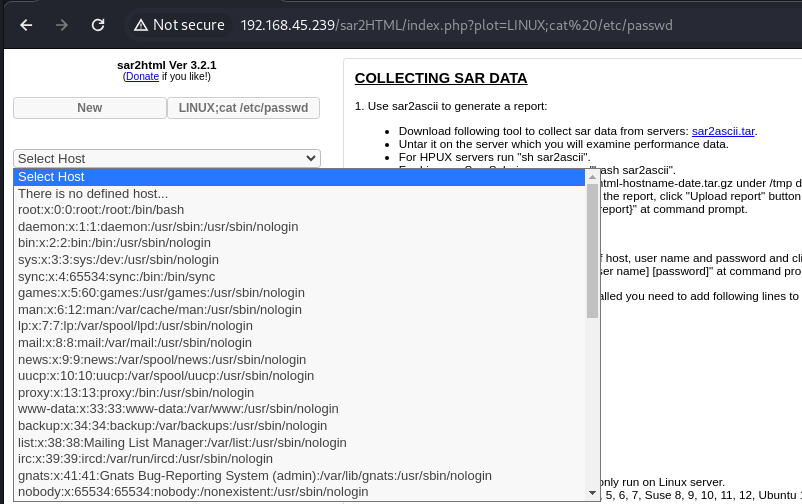Select the uucp:x:10:10 entry
This screenshot has width=802, height=504.
click(x=300, y=376)
